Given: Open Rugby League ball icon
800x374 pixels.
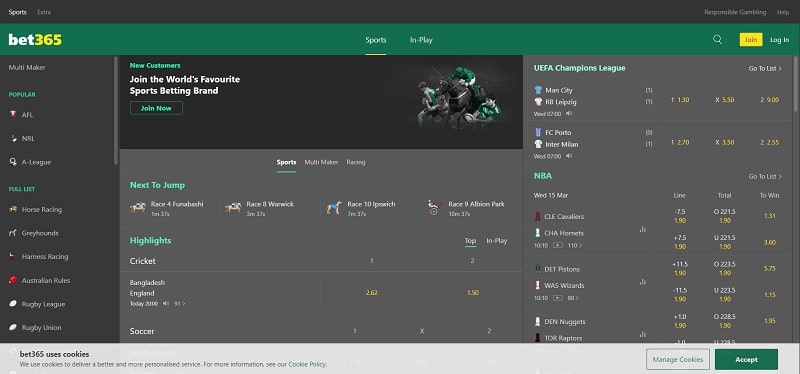Looking at the screenshot, I should pos(13,304).
